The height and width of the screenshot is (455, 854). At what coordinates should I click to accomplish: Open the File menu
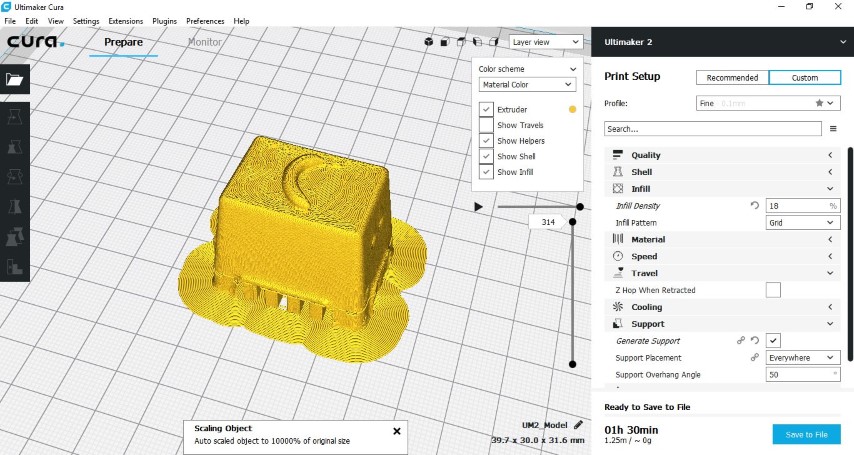pyautogui.click(x=10, y=21)
